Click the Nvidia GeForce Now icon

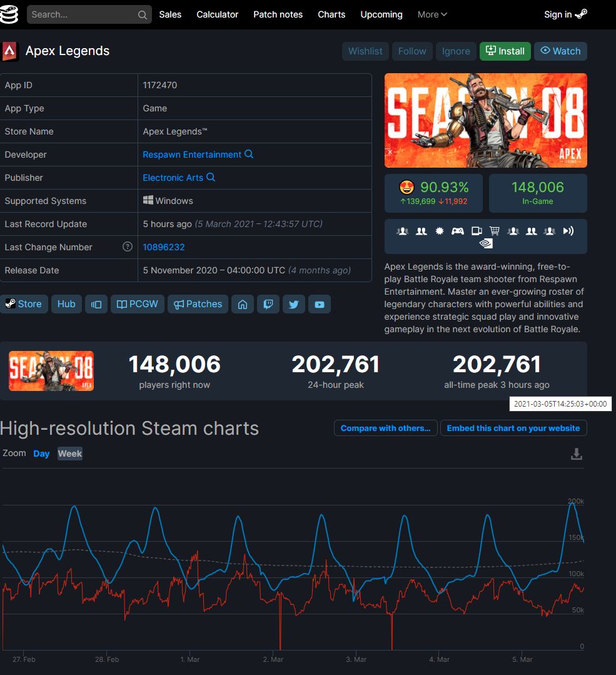point(487,243)
